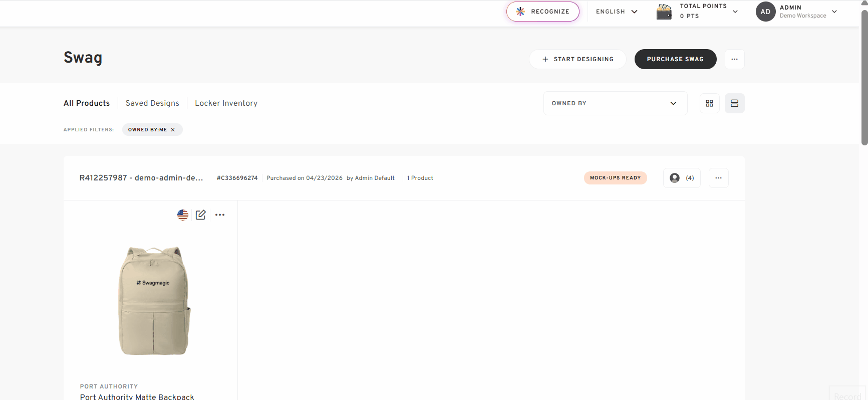
Task: Expand the Total Points chevron
Action: tap(735, 12)
